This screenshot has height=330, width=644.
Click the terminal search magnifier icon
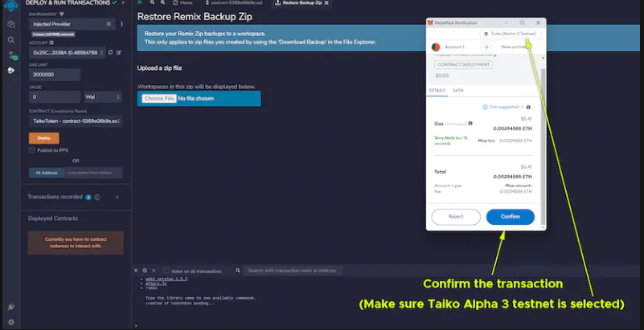click(x=238, y=271)
